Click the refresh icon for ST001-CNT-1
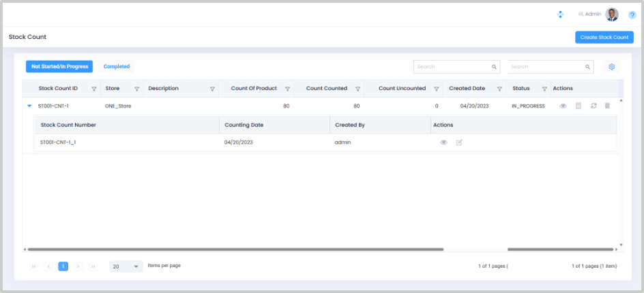The height and width of the screenshot is (293, 644). 594,106
